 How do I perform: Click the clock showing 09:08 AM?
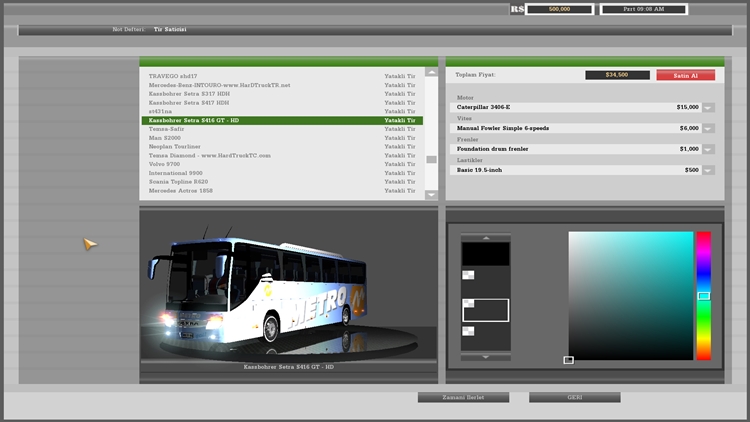(643, 9)
